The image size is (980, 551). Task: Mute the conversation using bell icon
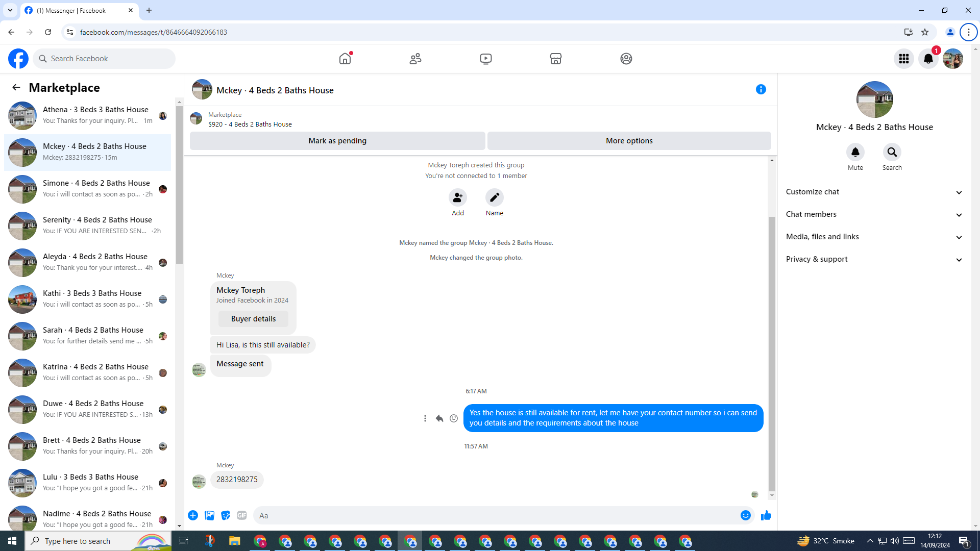[x=855, y=152]
